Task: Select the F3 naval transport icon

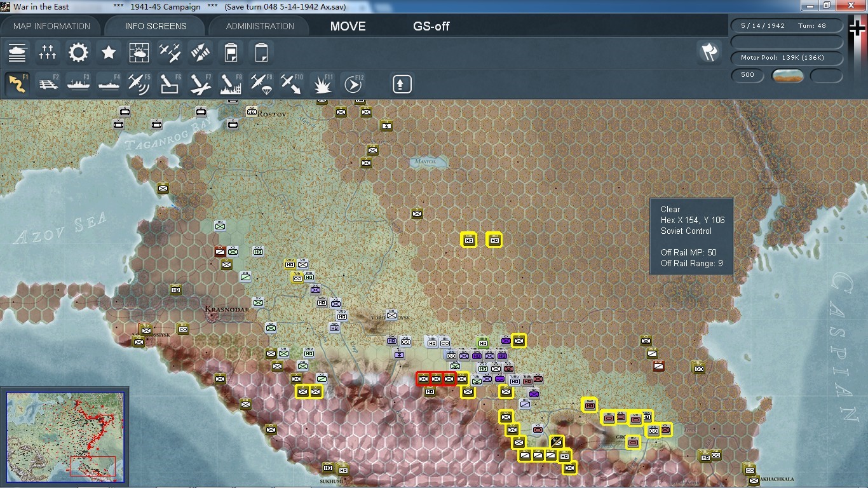Action: pyautogui.click(x=78, y=83)
